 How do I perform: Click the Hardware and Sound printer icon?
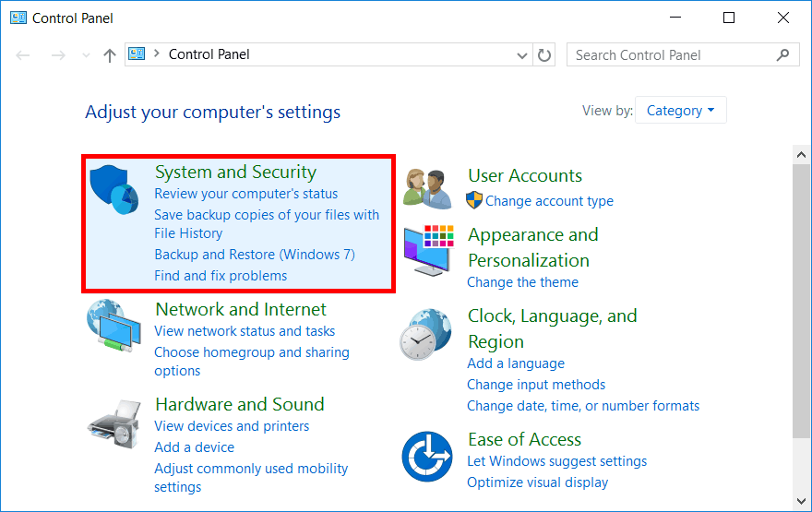point(113,423)
